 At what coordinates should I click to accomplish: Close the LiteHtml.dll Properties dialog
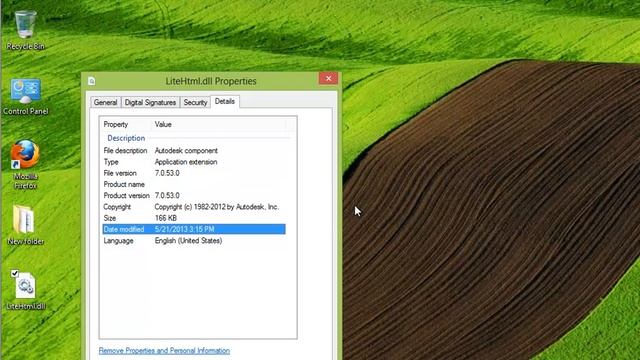(x=329, y=78)
